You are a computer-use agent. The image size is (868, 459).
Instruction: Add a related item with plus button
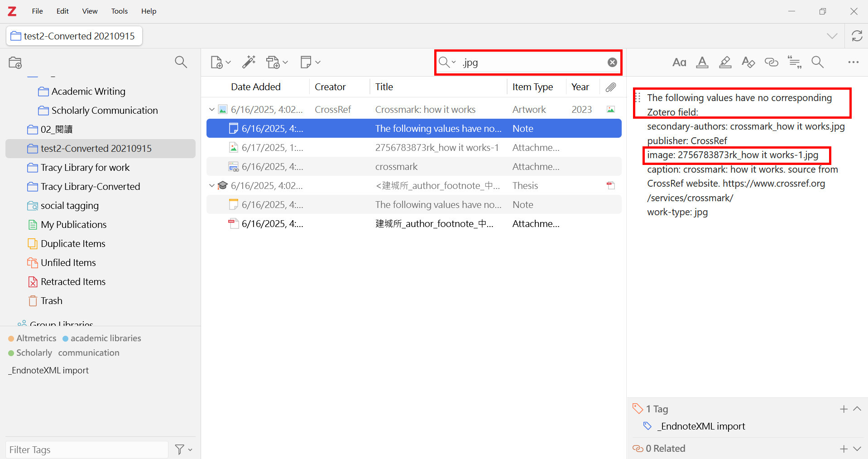point(844,449)
